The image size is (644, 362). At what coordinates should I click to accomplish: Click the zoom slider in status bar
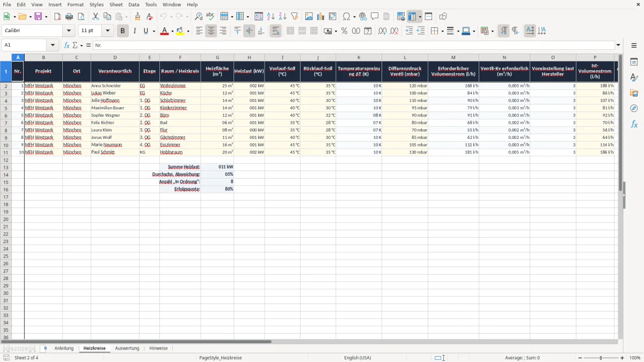tap(601, 358)
